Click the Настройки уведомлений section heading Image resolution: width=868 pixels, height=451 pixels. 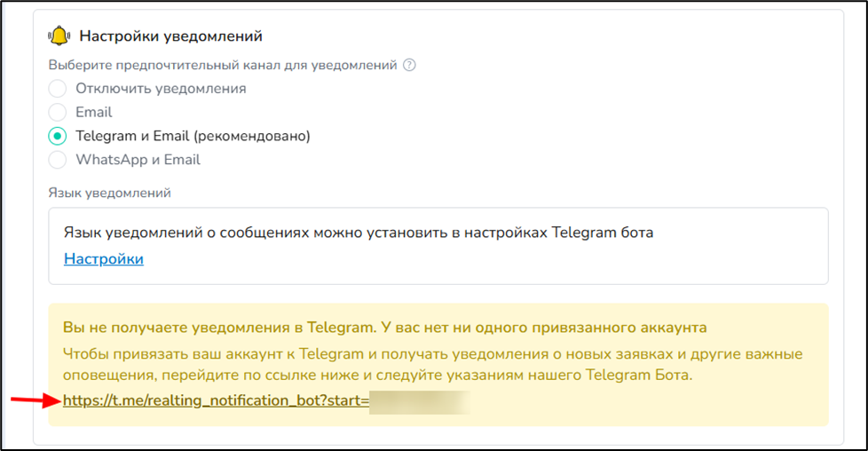click(170, 36)
